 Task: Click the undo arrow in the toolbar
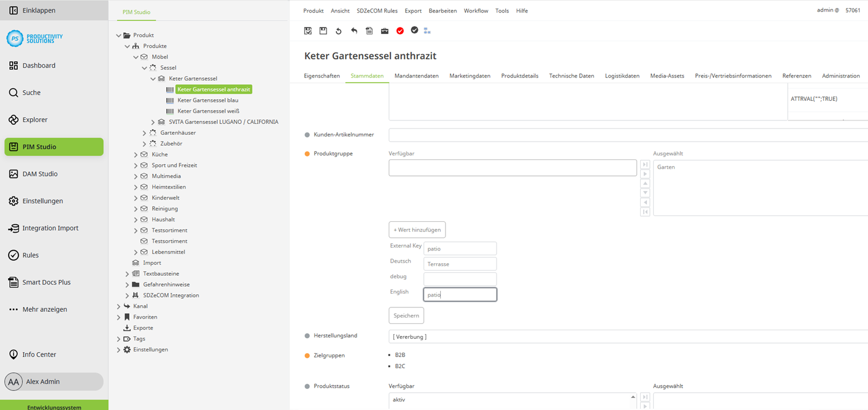[x=354, y=30]
